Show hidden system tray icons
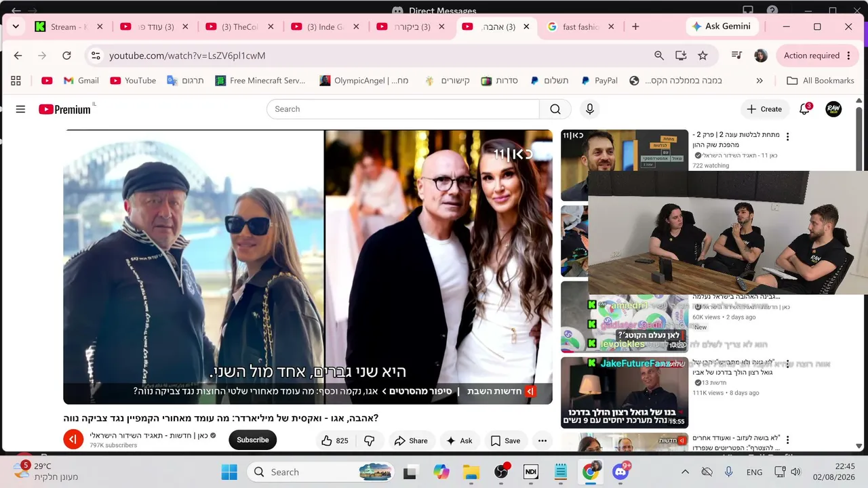This screenshot has height=488, width=868. coord(685,472)
